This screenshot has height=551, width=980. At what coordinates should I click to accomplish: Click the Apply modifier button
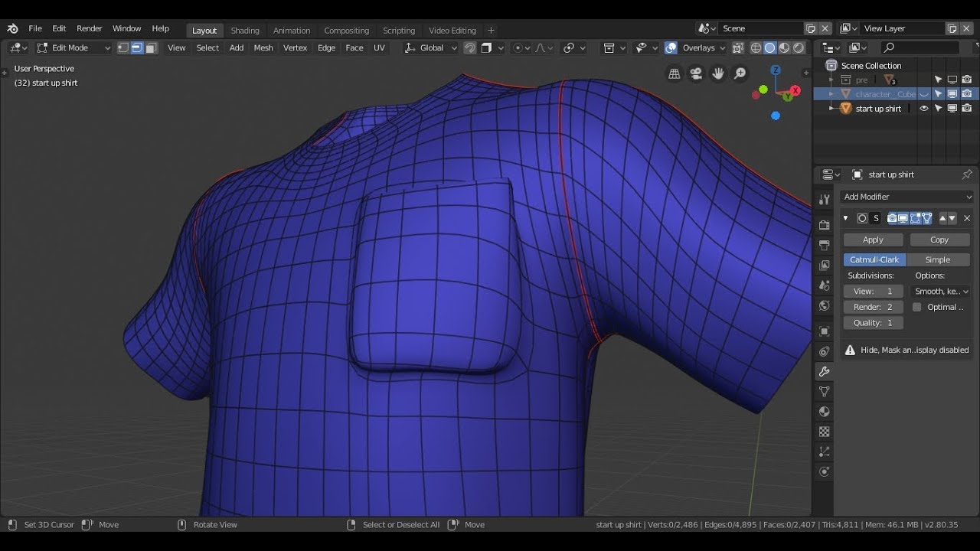pos(873,240)
